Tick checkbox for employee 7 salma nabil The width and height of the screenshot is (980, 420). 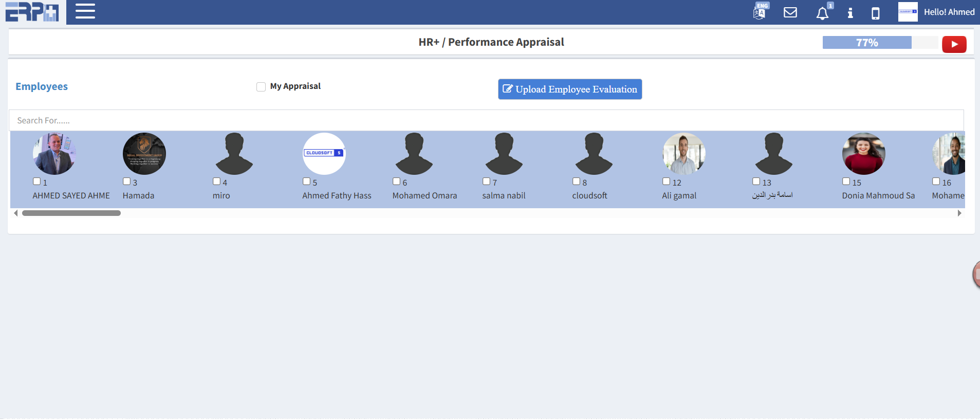point(486,181)
